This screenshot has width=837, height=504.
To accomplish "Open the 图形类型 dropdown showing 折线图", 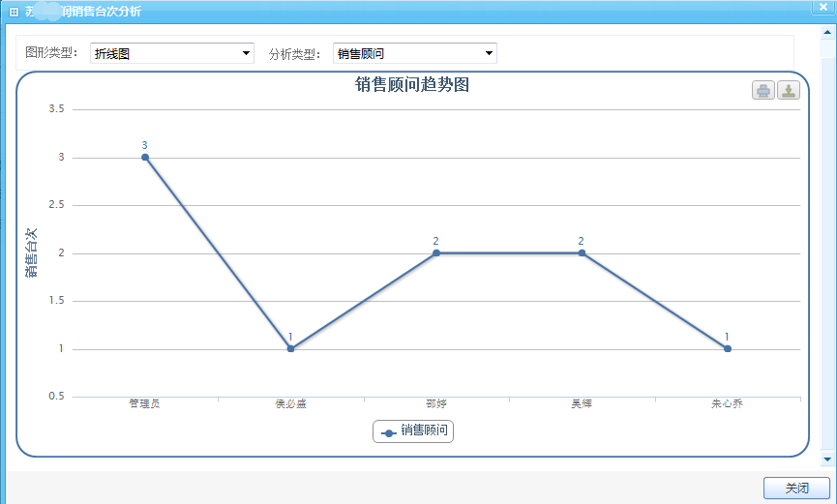I will click(171, 54).
